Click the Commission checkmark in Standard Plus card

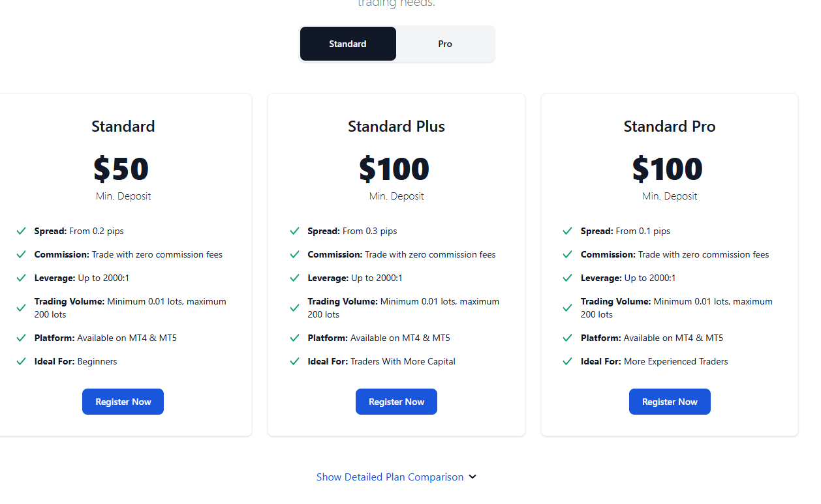295,254
